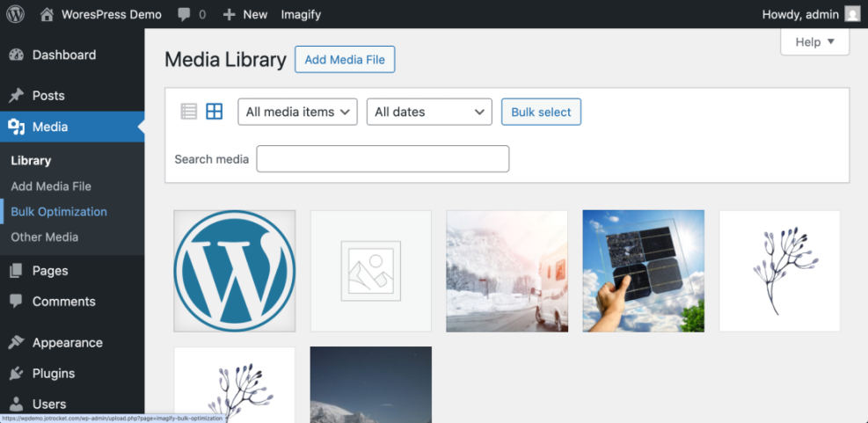Open comments bubble icon in admin bar
Screen dimensions: 868x423
tap(184, 15)
